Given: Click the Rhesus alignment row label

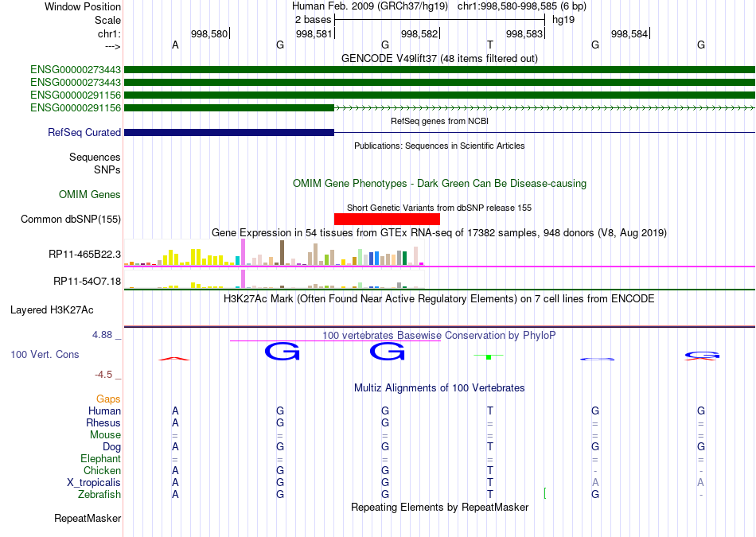Looking at the screenshot, I should click(103, 422).
